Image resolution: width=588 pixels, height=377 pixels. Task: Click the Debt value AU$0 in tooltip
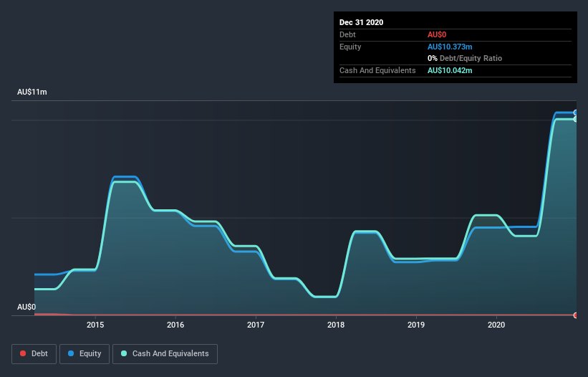click(x=437, y=34)
